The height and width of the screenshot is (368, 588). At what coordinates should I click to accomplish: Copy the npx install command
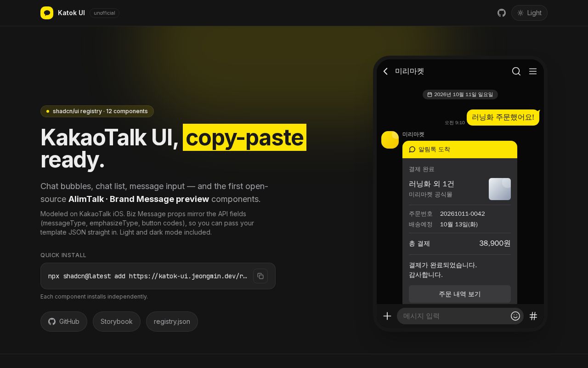pyautogui.click(x=260, y=276)
